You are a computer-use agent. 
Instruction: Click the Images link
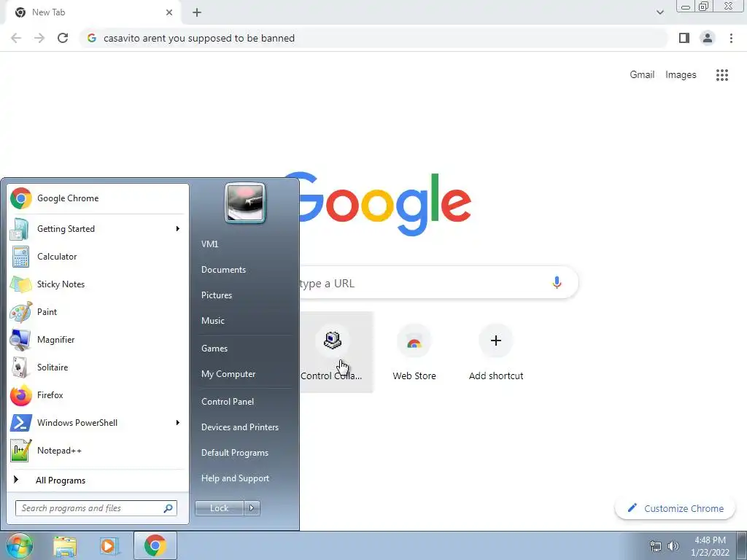681,75
